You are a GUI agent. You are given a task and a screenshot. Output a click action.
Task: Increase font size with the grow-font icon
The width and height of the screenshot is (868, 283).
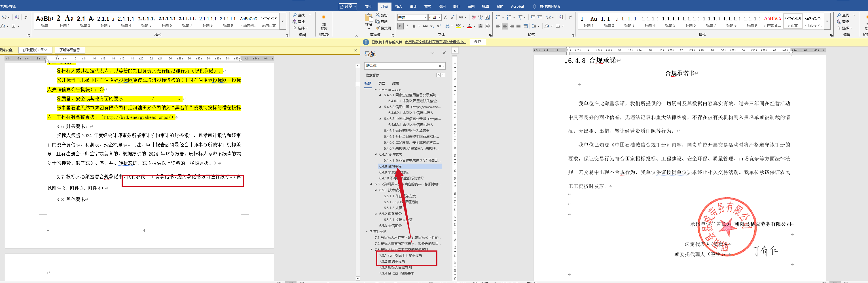445,17
